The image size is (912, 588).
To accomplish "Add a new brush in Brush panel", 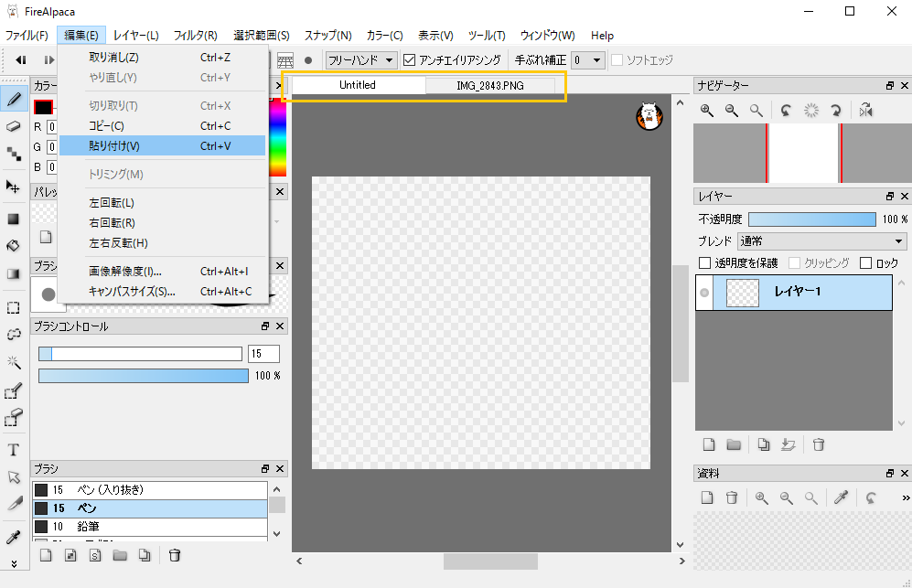I will click(46, 555).
